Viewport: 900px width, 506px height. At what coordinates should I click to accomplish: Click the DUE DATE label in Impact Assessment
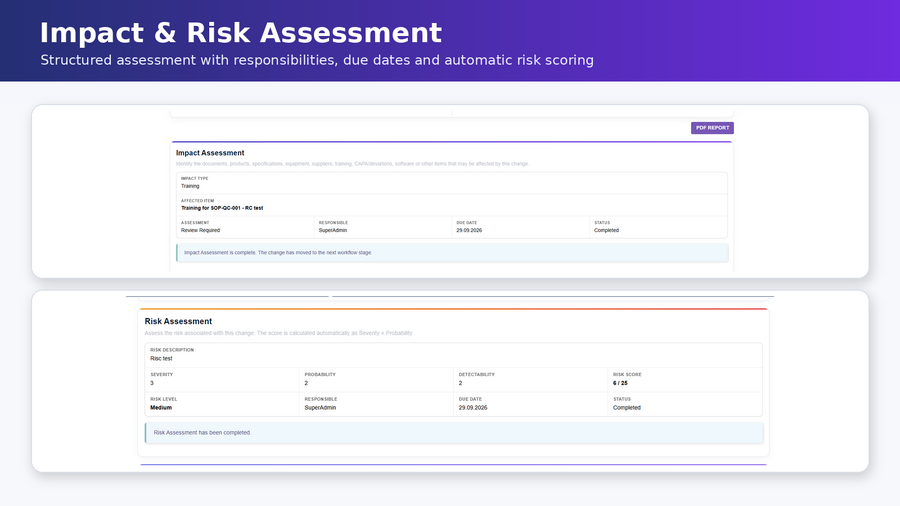tap(467, 223)
